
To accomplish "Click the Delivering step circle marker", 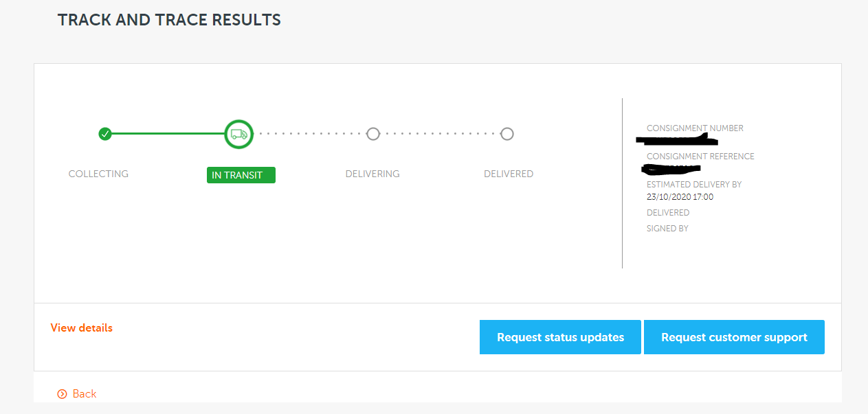I will coord(373,134).
